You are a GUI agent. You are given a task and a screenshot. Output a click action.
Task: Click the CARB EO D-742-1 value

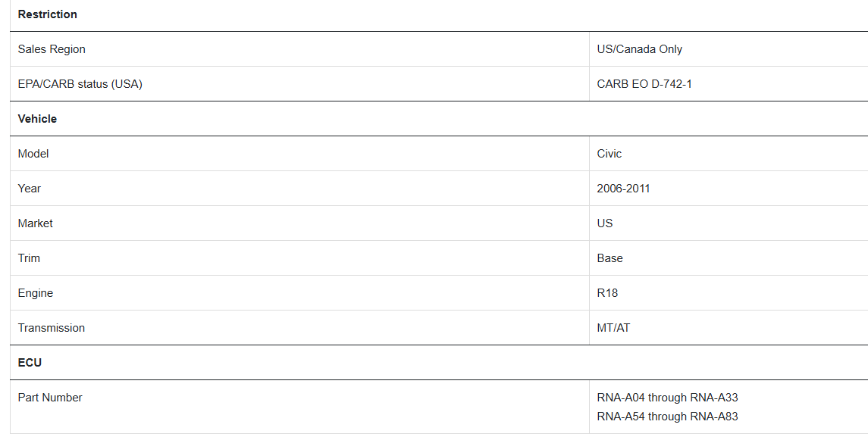pyautogui.click(x=644, y=84)
